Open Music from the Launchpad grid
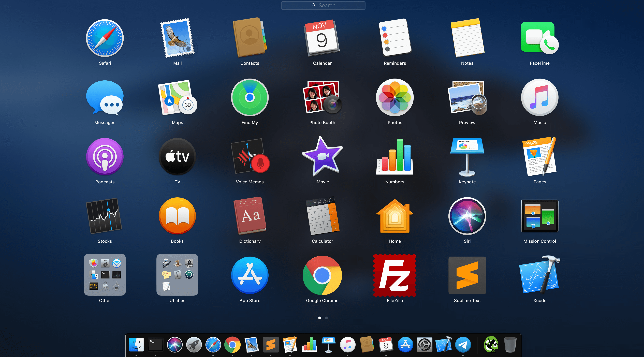The width and height of the screenshot is (644, 357). coord(540,97)
